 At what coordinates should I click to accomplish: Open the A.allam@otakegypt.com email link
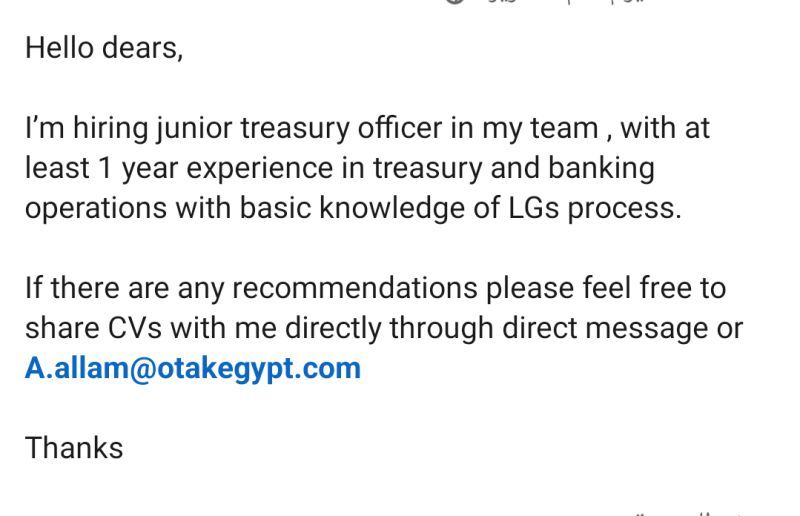(x=193, y=368)
